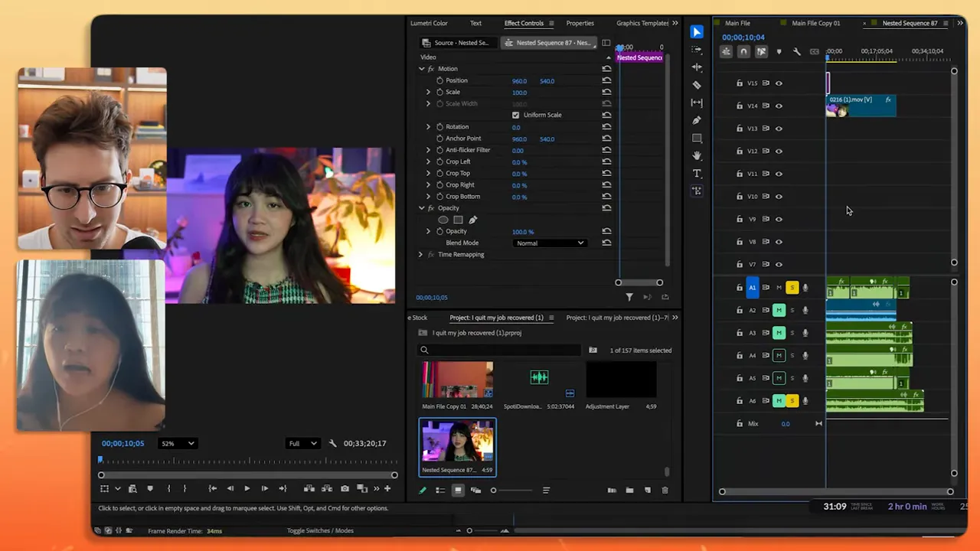Screen dimensions: 980x551
Task: Create ellipse mask under Opacity
Action: pos(443,220)
